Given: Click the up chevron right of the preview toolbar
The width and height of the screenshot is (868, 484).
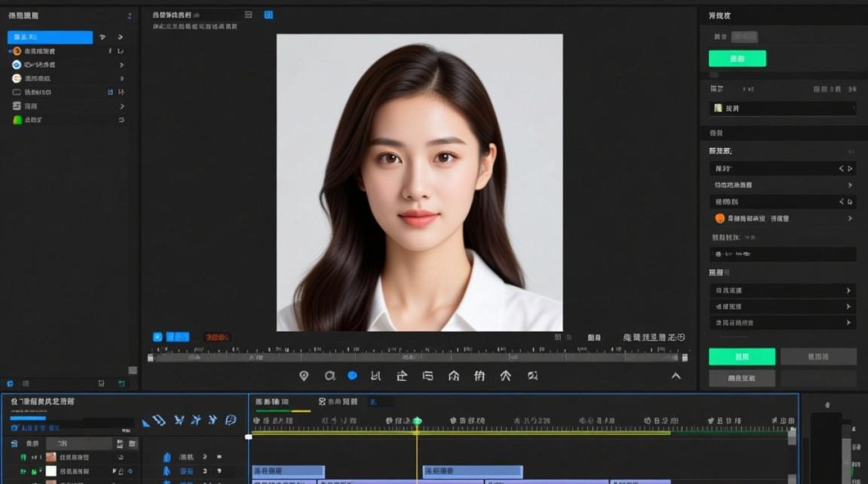Looking at the screenshot, I should tap(676, 376).
